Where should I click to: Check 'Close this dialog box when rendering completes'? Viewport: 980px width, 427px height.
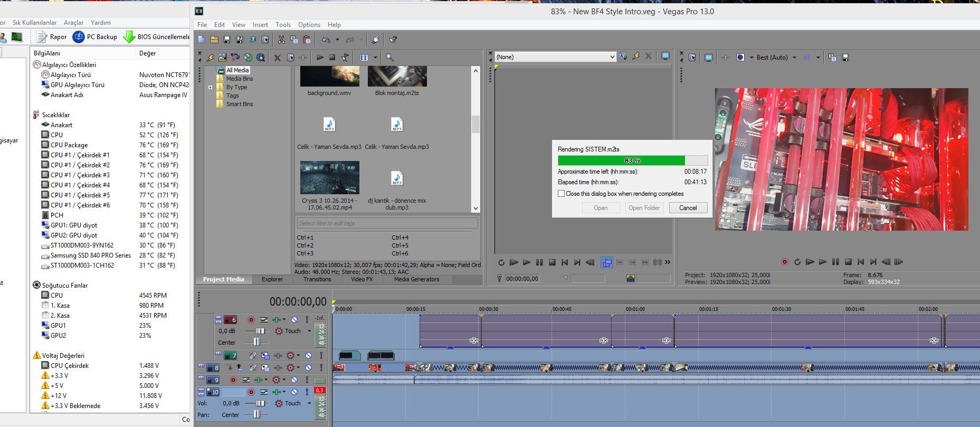pos(561,194)
